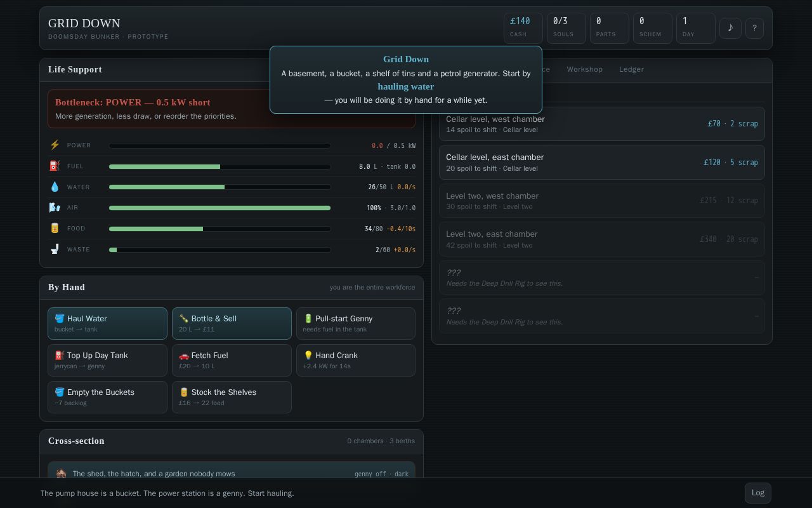Click the 0/3 Souls counter
Screen dimensions: 812x508
click(566, 28)
